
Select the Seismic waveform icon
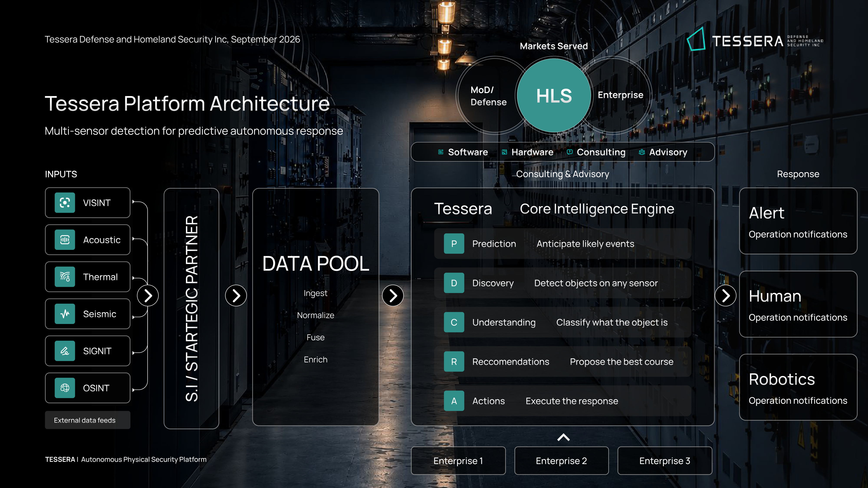(x=65, y=314)
